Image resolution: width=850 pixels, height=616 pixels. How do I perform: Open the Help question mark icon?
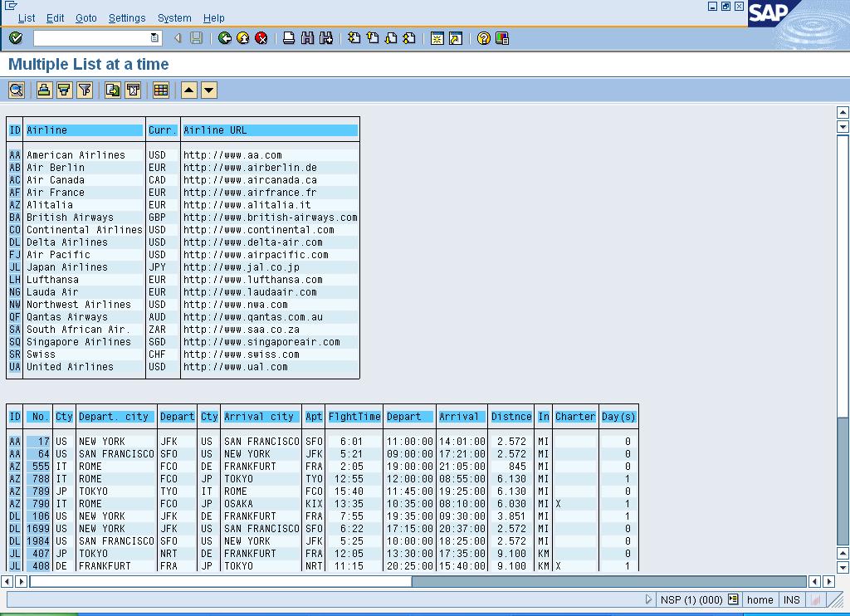484,38
